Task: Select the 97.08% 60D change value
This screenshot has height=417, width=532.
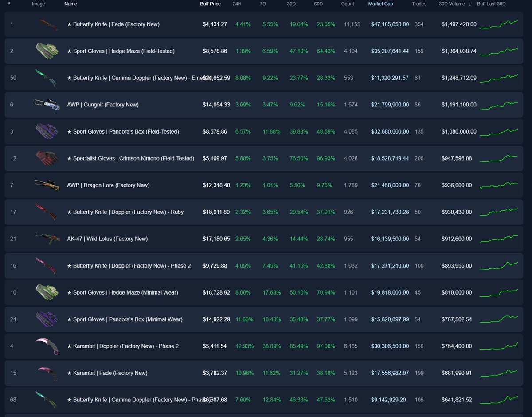Action: tap(326, 346)
